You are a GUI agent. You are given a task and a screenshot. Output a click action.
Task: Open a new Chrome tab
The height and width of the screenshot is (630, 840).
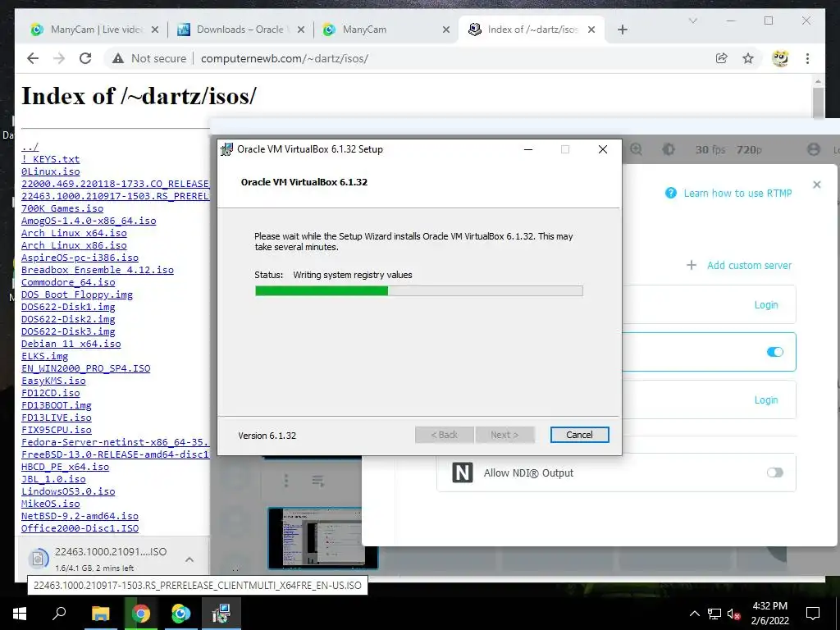(622, 30)
